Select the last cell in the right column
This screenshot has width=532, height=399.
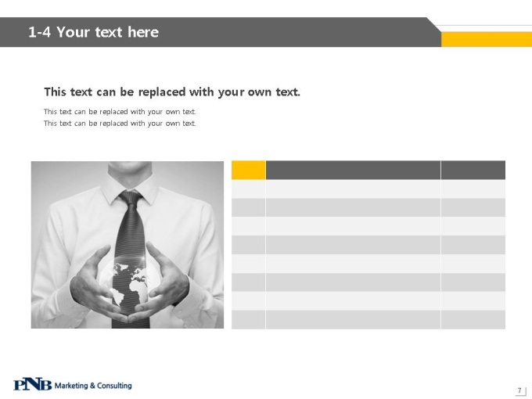click(x=473, y=320)
